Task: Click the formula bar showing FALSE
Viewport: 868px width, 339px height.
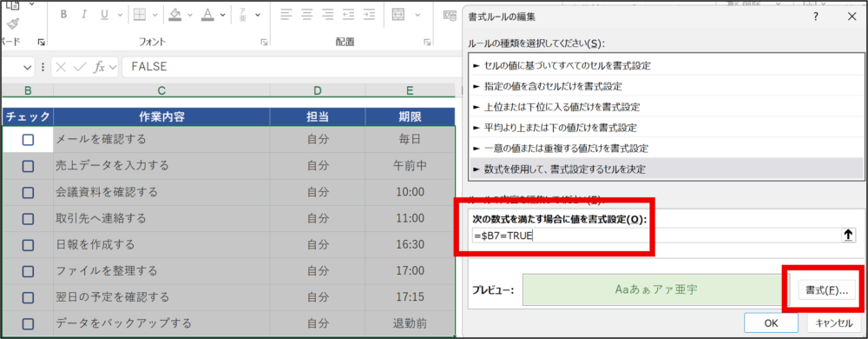Action: click(291, 67)
